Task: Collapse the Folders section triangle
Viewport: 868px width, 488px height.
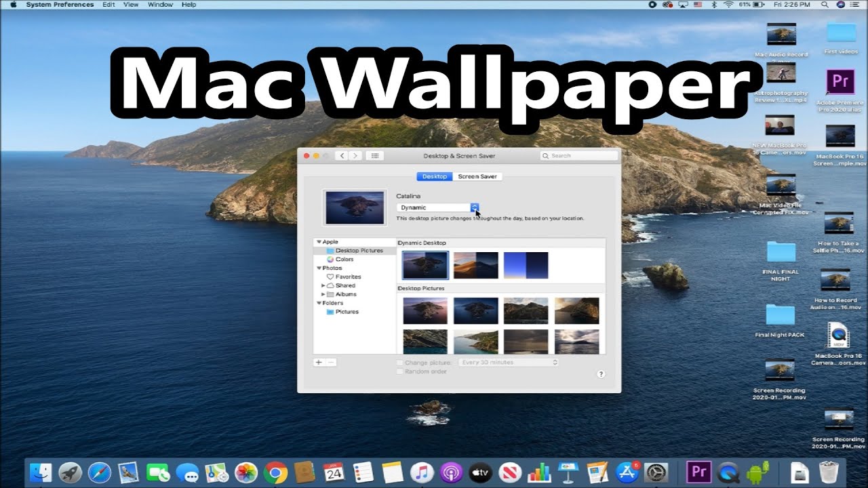Action: click(x=319, y=304)
